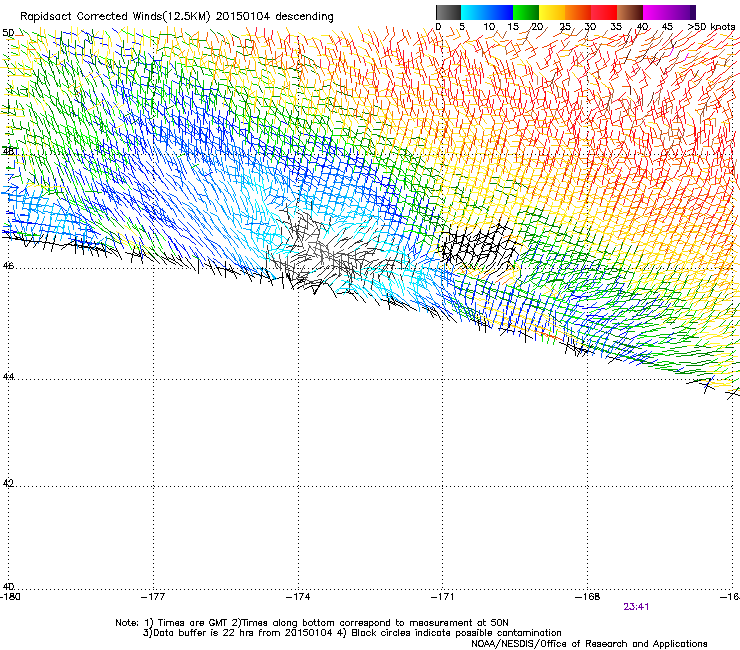Click the yellow 20-25 knots legend segment
This screenshot has width=740, height=650.
(x=552, y=12)
